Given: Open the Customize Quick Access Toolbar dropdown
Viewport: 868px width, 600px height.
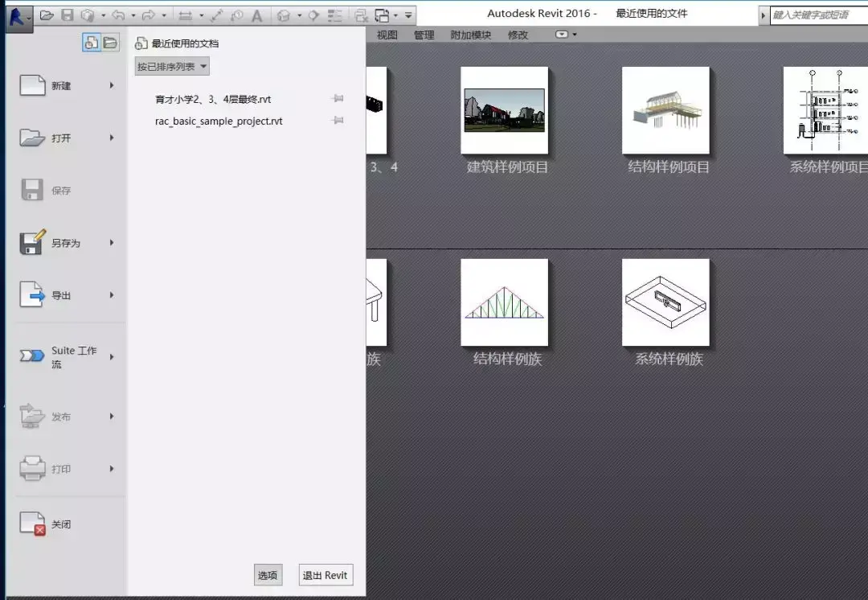Looking at the screenshot, I should [x=408, y=15].
